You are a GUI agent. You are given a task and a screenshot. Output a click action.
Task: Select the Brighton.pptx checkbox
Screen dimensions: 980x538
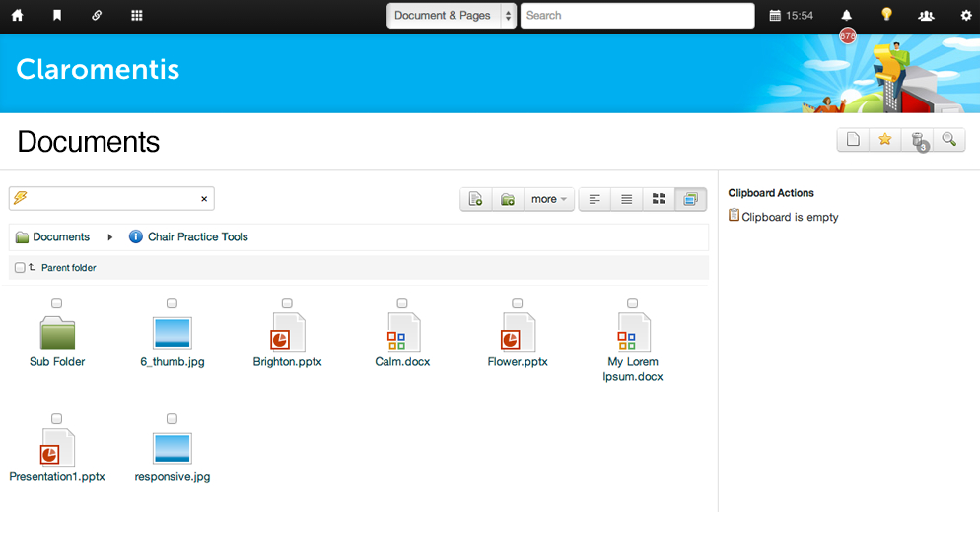(x=287, y=303)
